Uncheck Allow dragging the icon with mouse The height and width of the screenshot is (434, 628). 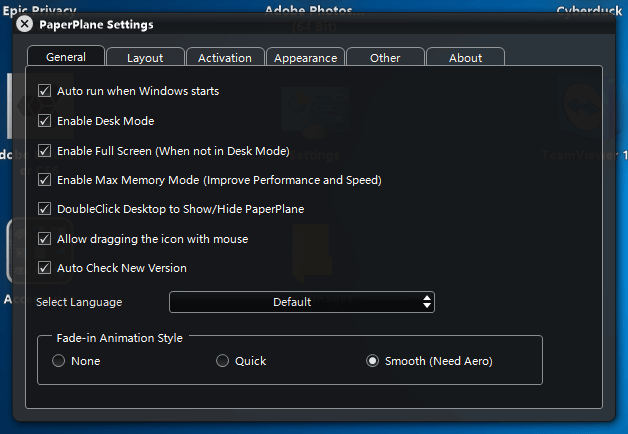(x=44, y=239)
